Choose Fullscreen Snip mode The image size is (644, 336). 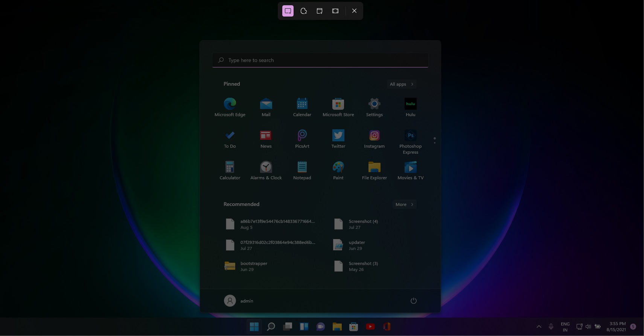pos(335,11)
